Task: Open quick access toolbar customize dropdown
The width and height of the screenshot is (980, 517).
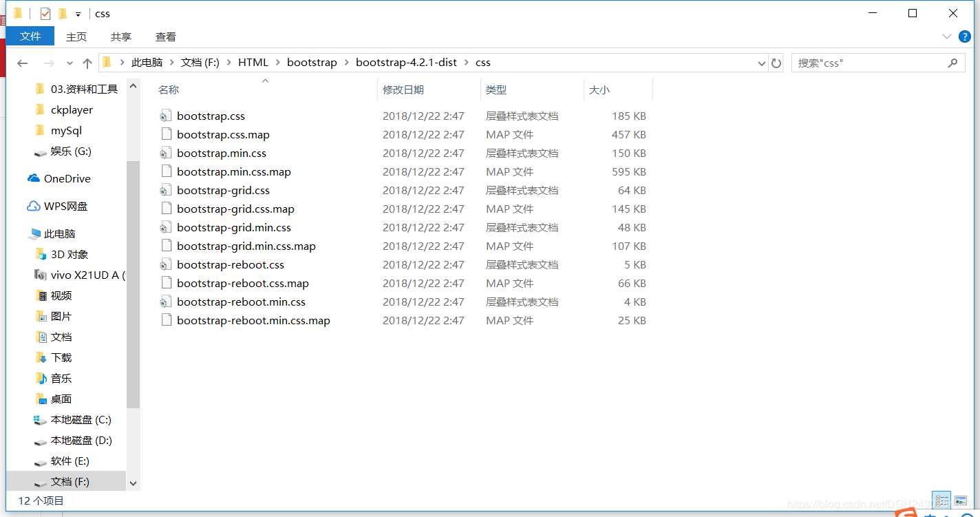Action: [x=78, y=14]
